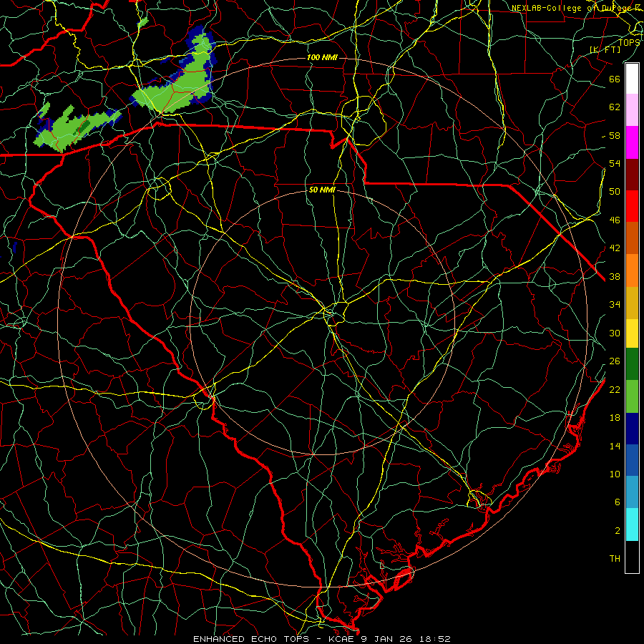Click the [K FT] units label
644x644 pixels.
[605, 49]
